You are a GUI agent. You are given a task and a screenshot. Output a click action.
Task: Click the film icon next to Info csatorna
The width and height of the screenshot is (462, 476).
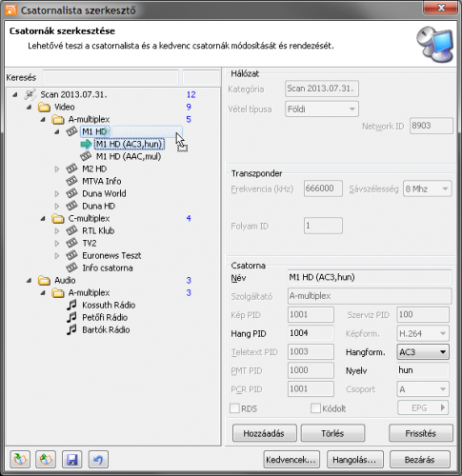[x=71, y=268]
